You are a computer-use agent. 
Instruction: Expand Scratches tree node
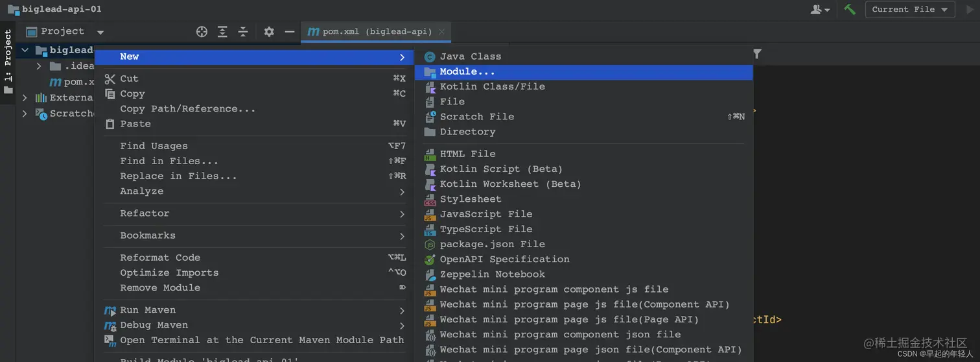click(x=25, y=113)
